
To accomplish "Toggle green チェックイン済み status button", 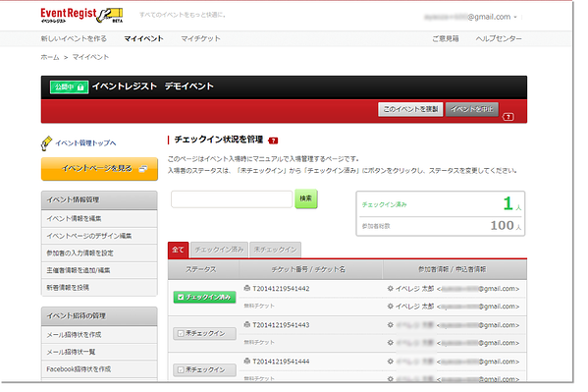I will tap(205, 297).
